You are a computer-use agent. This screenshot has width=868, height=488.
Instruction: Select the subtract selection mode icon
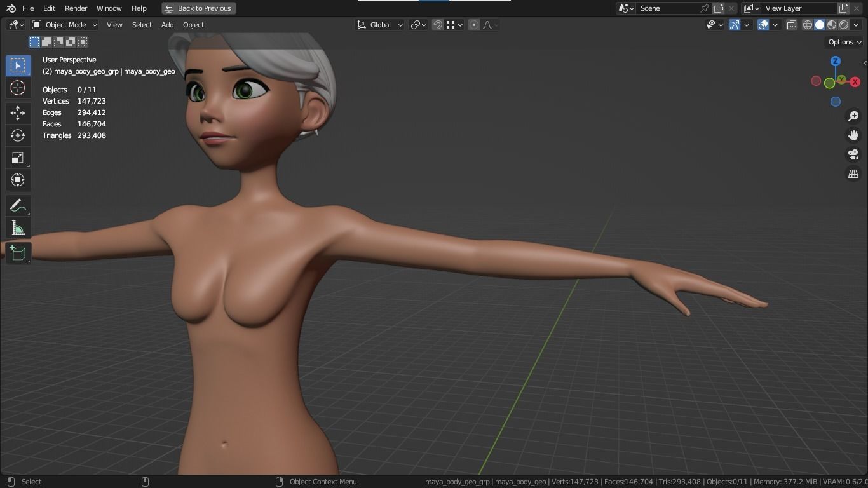58,42
